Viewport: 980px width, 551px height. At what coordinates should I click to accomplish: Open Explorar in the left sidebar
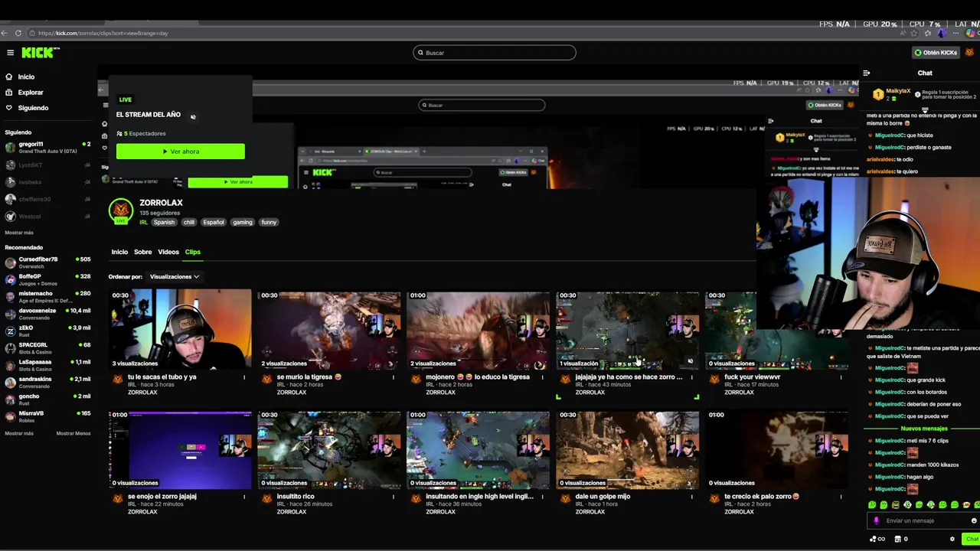(31, 93)
